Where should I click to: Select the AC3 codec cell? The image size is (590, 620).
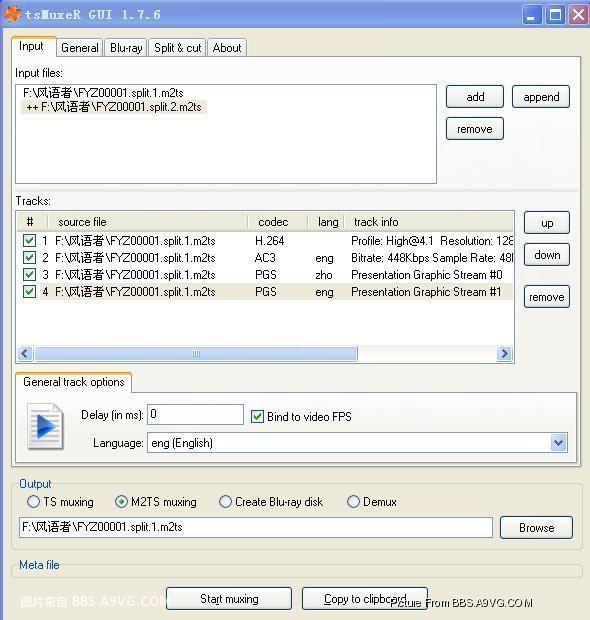pos(265,257)
